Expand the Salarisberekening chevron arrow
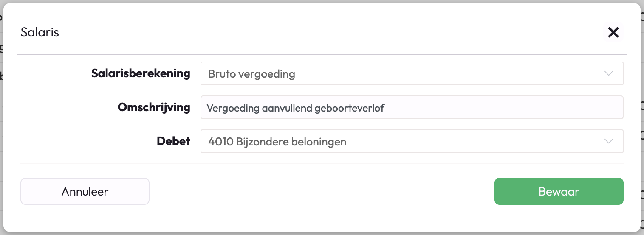The image size is (644, 235). click(609, 73)
